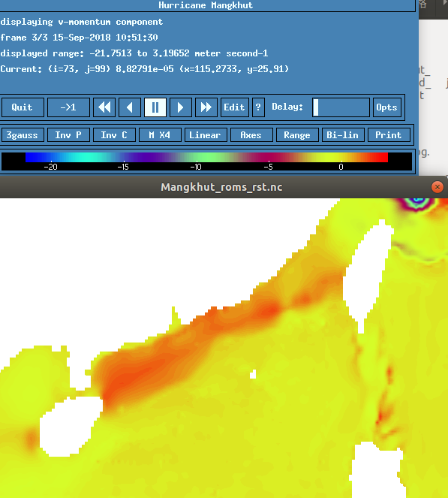
Task: Switch the Linear transform setting
Action: (206, 135)
